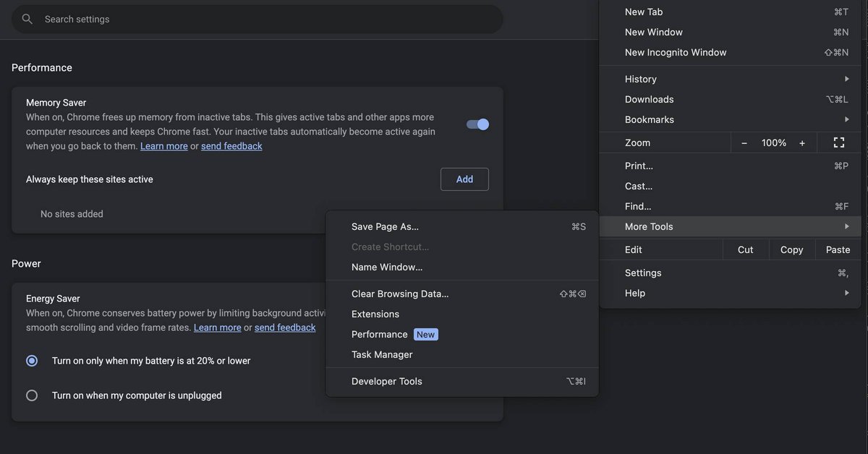Screen dimensions: 868x454
Task: Toggle Memory Saver off
Action: [x=477, y=124]
